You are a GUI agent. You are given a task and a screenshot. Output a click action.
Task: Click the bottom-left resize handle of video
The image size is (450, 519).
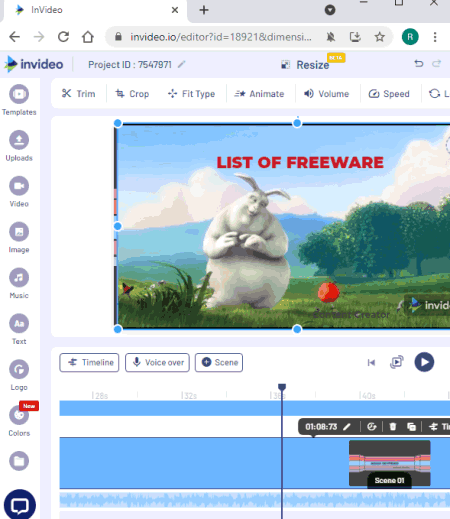pos(118,329)
